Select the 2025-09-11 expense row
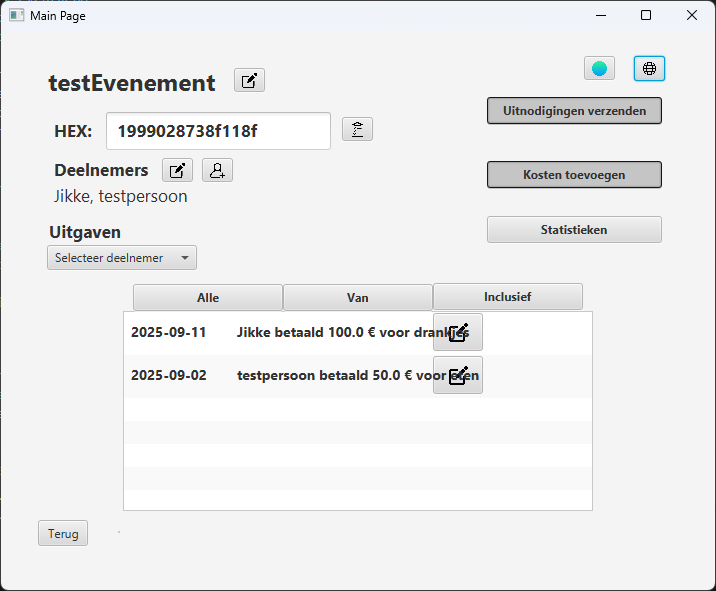 coord(280,333)
